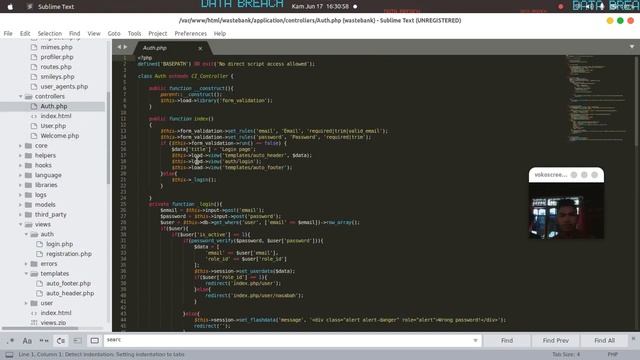
Task: Toggle regular expression search option
Action: [x=10, y=340]
